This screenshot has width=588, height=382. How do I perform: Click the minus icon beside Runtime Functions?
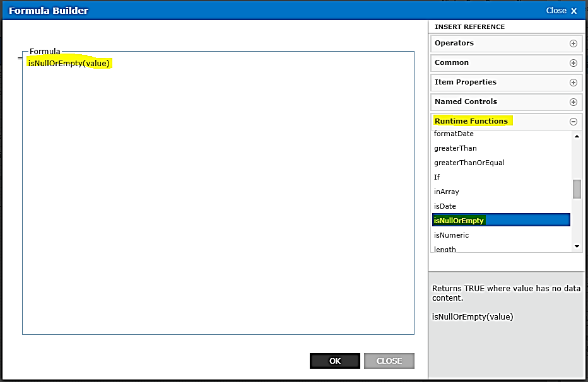pos(573,121)
